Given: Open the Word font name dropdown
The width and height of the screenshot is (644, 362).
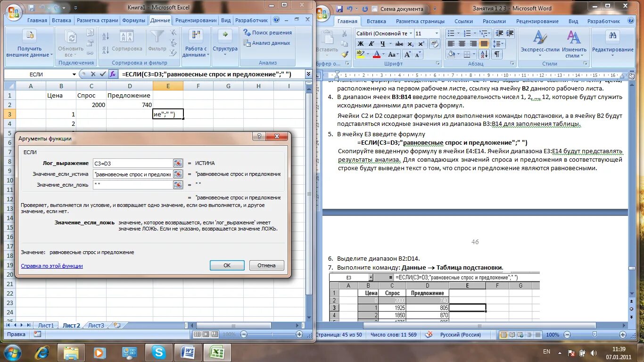Looking at the screenshot, I should 410,33.
